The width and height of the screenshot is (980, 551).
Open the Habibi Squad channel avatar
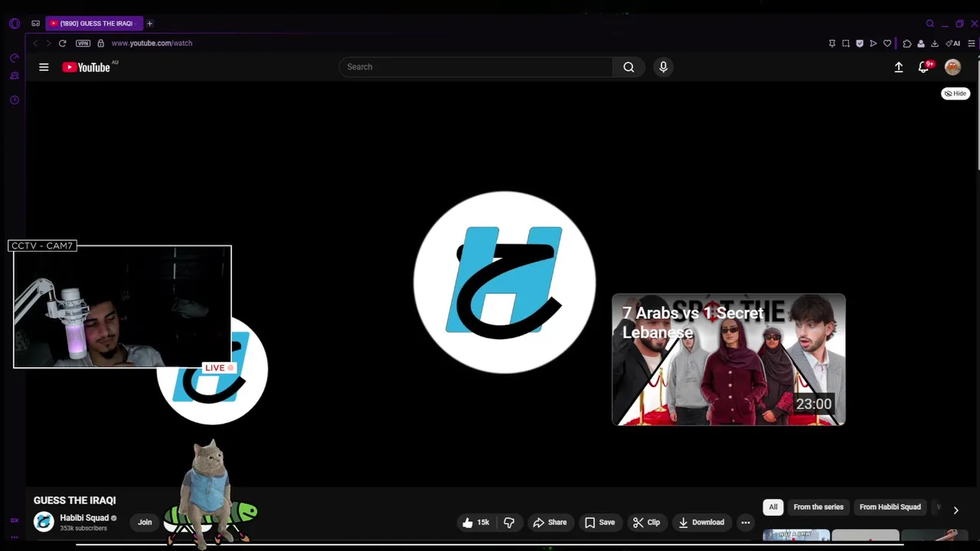(x=44, y=522)
